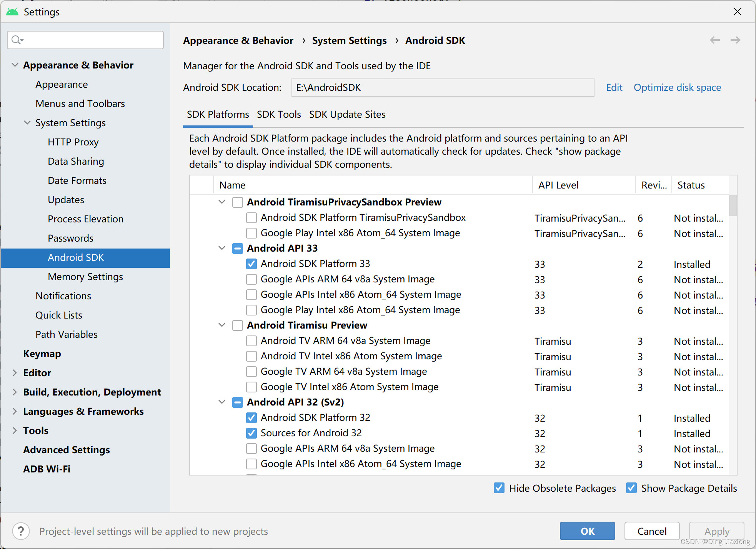The width and height of the screenshot is (756, 549).
Task: Click the settings search field
Action: tap(85, 40)
